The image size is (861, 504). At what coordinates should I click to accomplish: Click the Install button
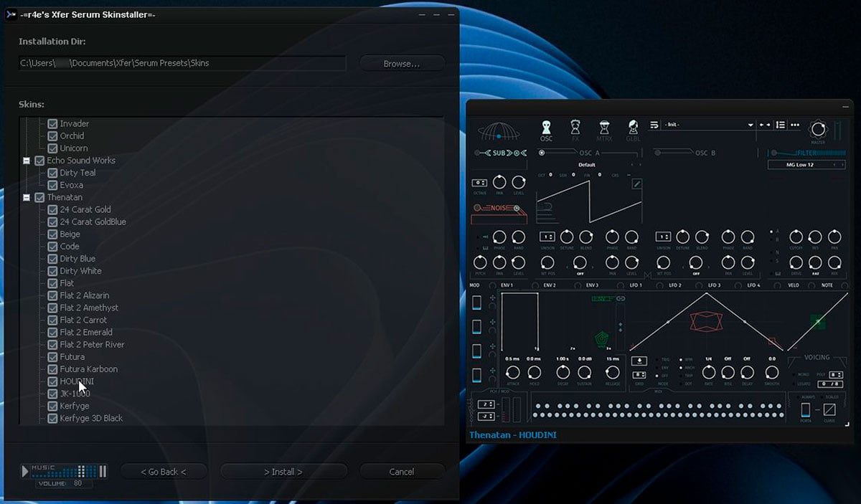pyautogui.click(x=283, y=472)
